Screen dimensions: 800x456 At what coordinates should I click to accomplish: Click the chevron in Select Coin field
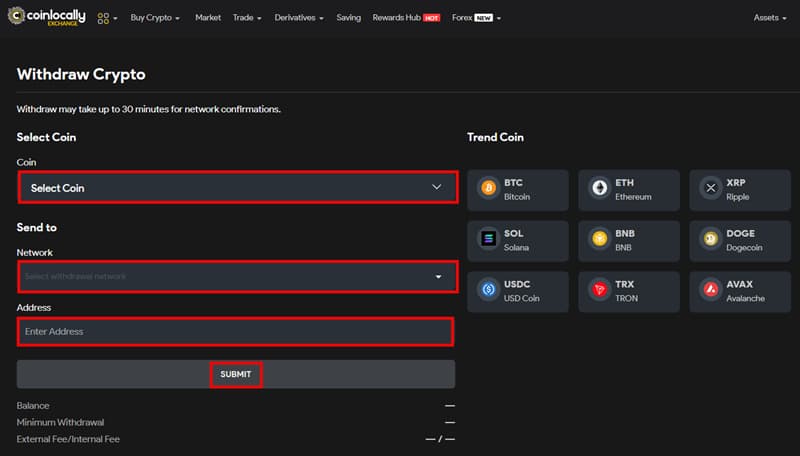tap(437, 187)
